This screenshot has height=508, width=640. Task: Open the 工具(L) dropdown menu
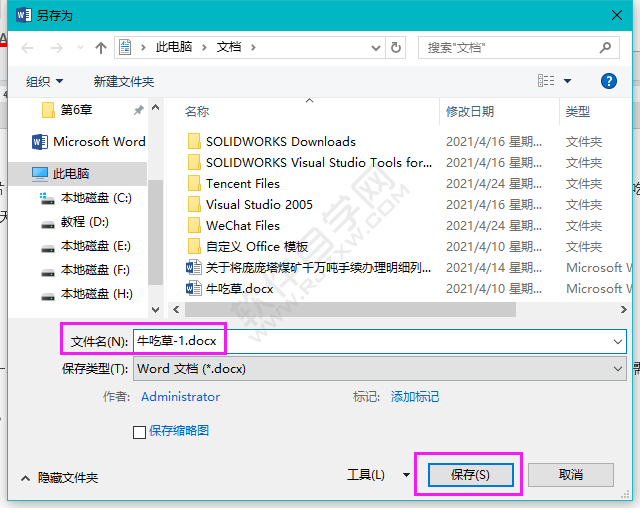click(x=378, y=475)
